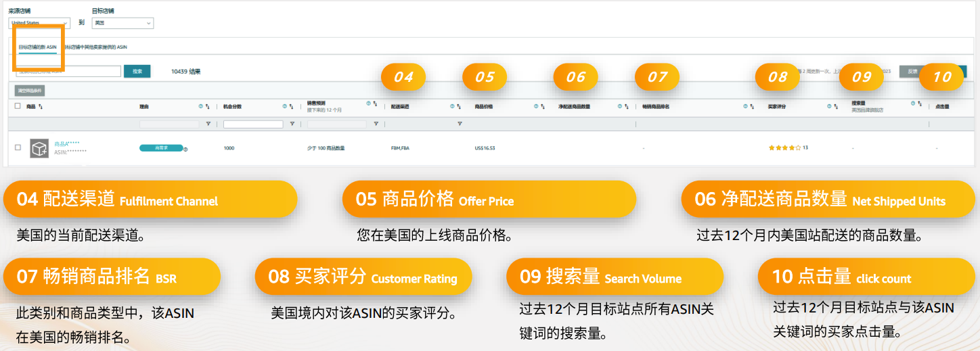
Task: Click the 10439 结果 count text
Action: pyautogui.click(x=186, y=71)
